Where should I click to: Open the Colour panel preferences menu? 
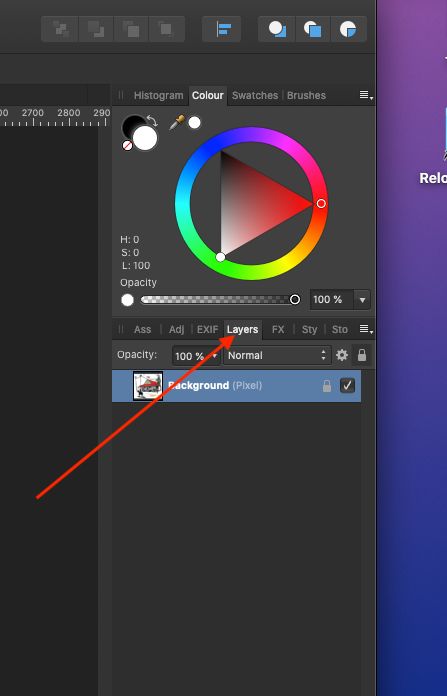pos(366,95)
